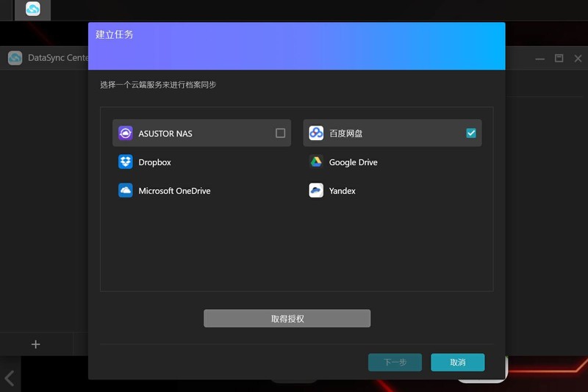
Task: Click the 选择一个云端服务来进行档案同步 instruction text
Action: pyautogui.click(x=158, y=84)
